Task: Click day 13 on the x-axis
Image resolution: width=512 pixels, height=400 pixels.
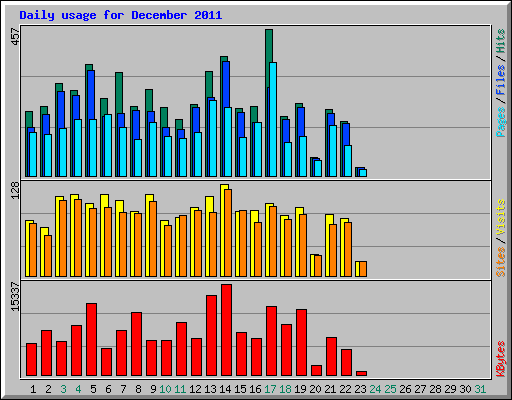Action: pyautogui.click(x=210, y=389)
